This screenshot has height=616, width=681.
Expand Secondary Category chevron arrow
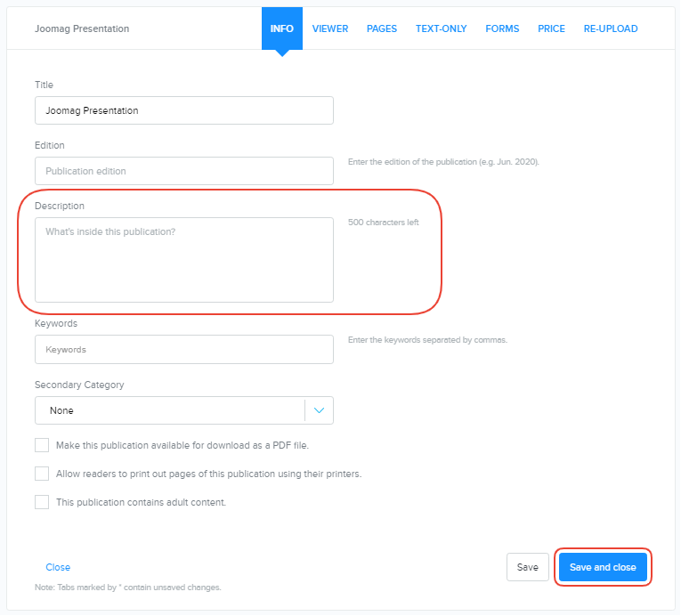[x=319, y=410]
